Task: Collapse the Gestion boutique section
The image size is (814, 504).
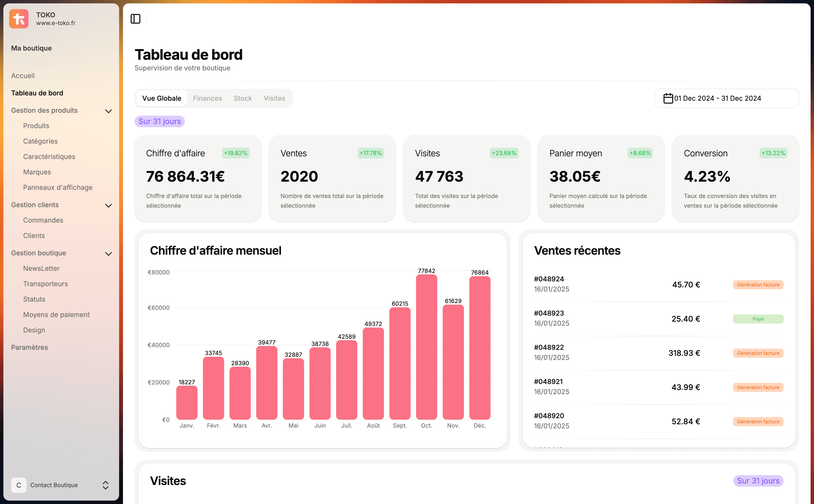Action: (x=109, y=254)
